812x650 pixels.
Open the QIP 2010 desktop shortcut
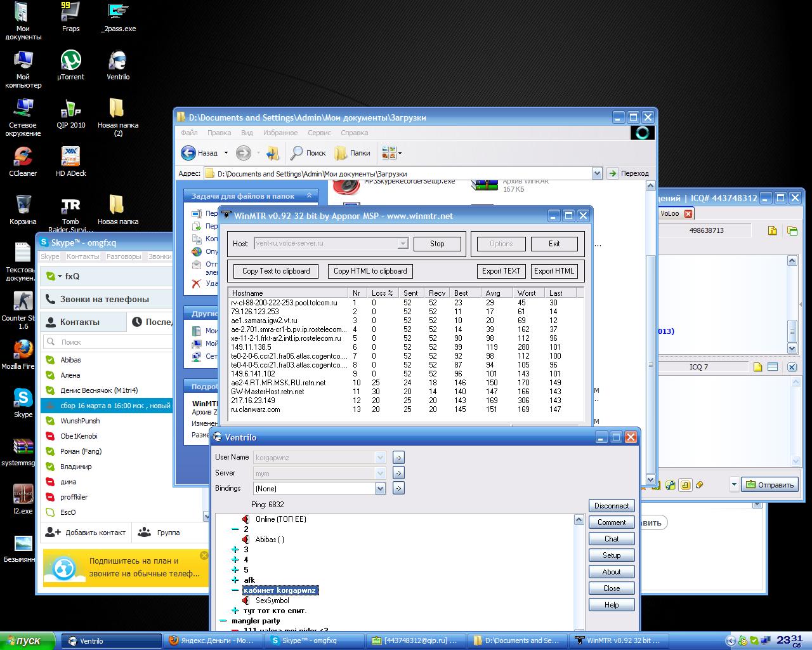coord(70,109)
